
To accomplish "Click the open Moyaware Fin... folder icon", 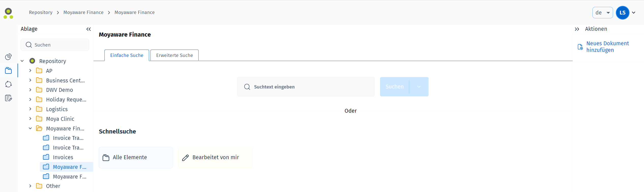I will (x=39, y=128).
